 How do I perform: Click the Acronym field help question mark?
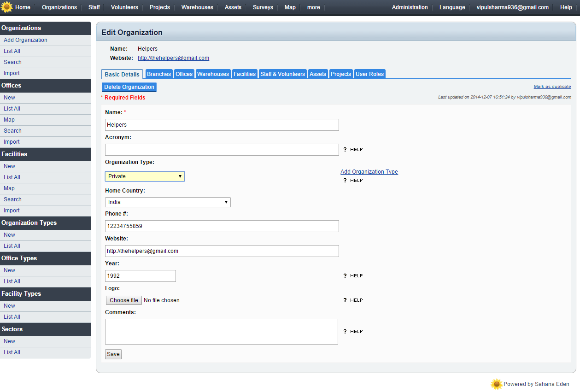pos(345,150)
